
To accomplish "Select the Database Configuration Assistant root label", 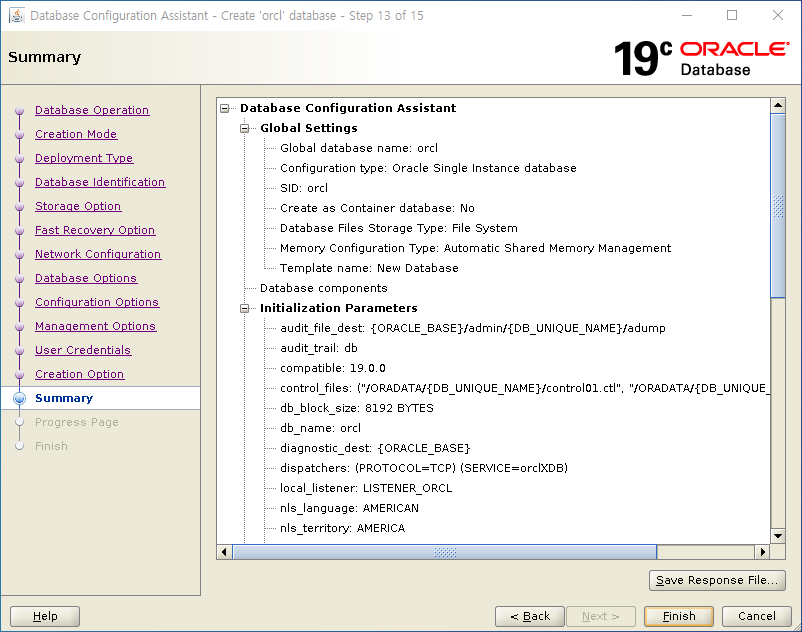I will 348,108.
